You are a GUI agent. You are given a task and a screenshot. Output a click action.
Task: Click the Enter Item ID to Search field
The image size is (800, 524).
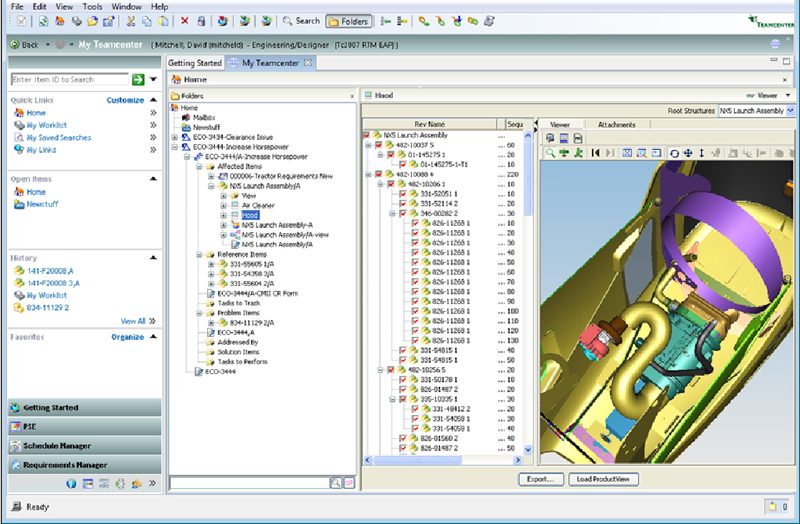(68, 79)
